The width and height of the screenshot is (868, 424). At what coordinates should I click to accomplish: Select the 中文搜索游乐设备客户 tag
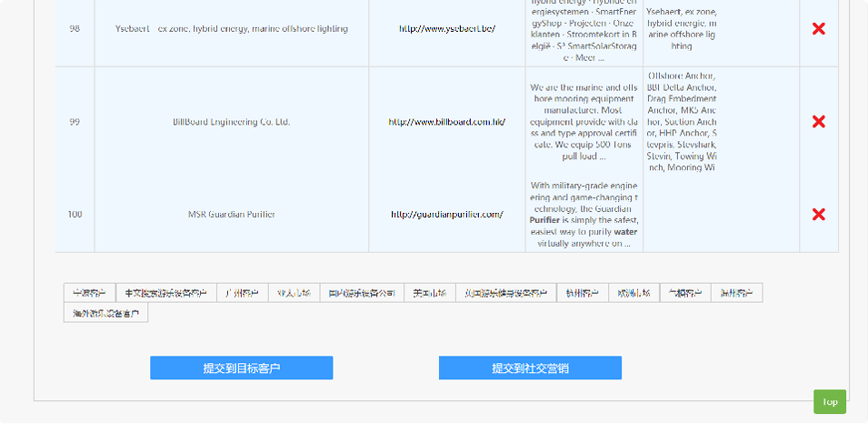[166, 293]
